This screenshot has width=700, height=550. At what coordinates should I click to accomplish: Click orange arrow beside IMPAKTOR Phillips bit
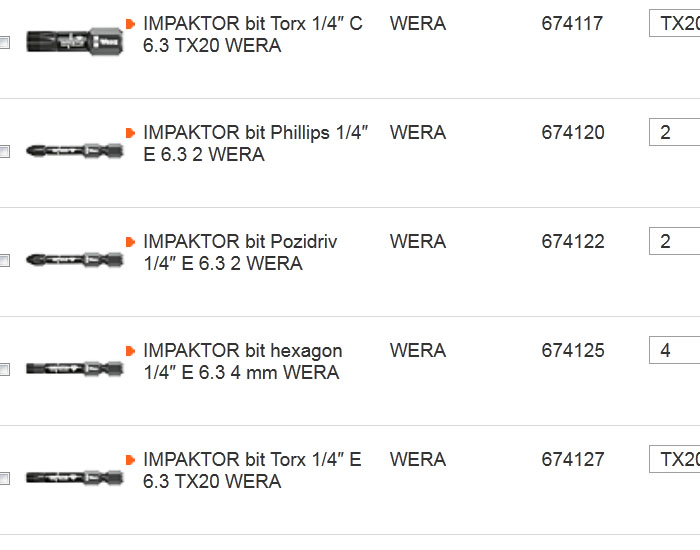[x=130, y=133]
